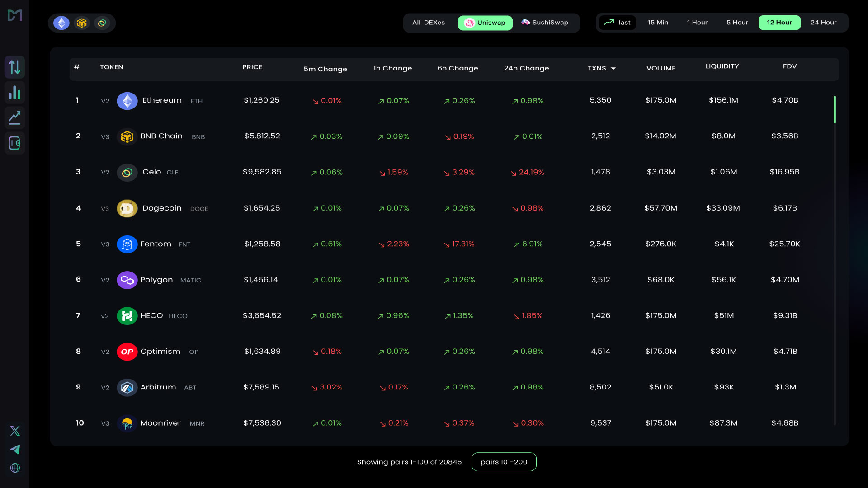Switch timeframe to 1 Hour
This screenshot has width=868, height=488.
[x=697, y=23]
